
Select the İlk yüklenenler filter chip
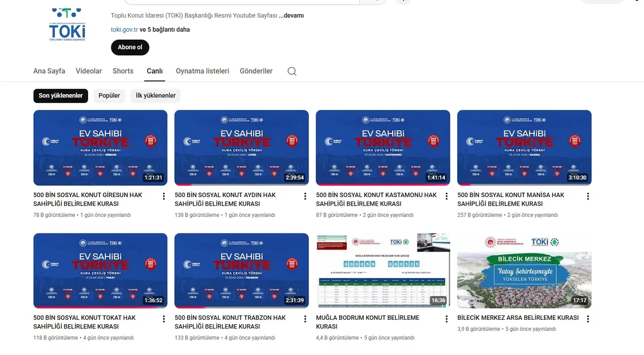point(155,96)
